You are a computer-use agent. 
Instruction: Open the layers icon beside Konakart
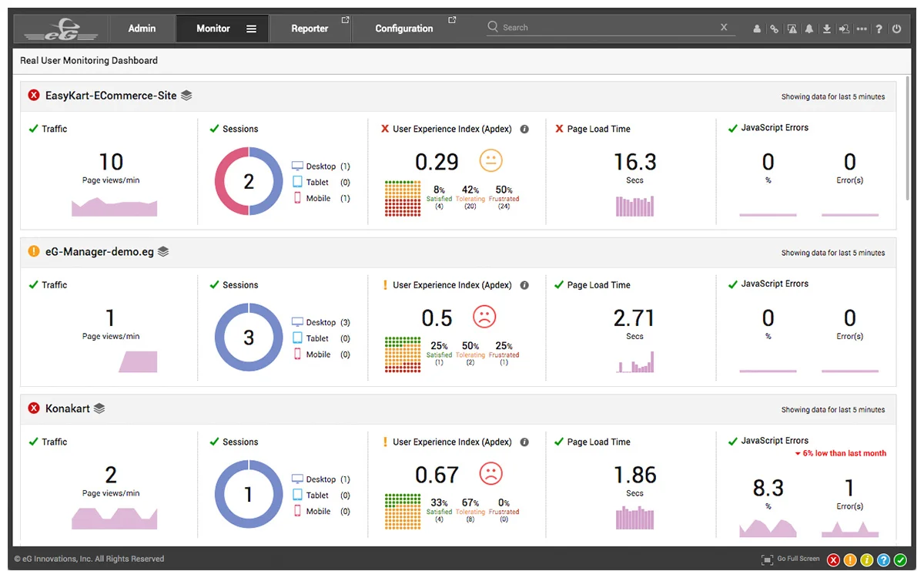(x=99, y=408)
